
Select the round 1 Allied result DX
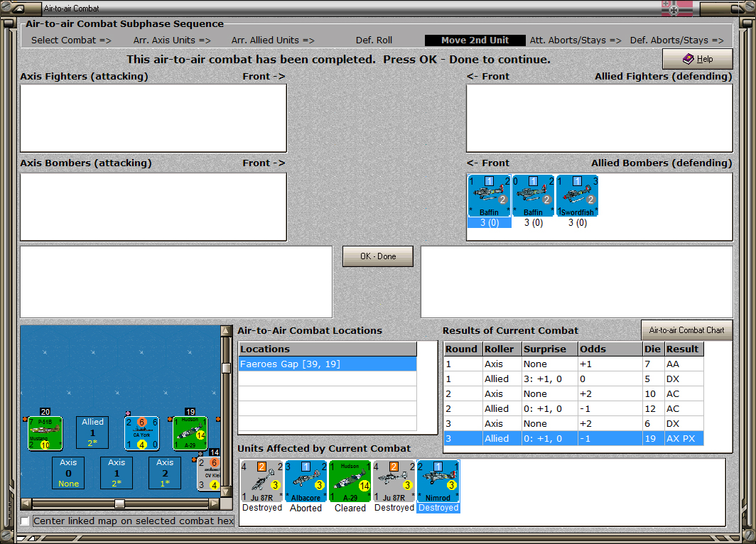click(x=573, y=379)
